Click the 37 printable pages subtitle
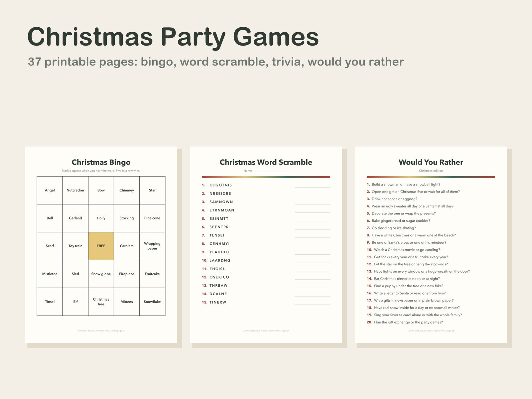Viewport: 532px width, 399px height. pos(216,62)
